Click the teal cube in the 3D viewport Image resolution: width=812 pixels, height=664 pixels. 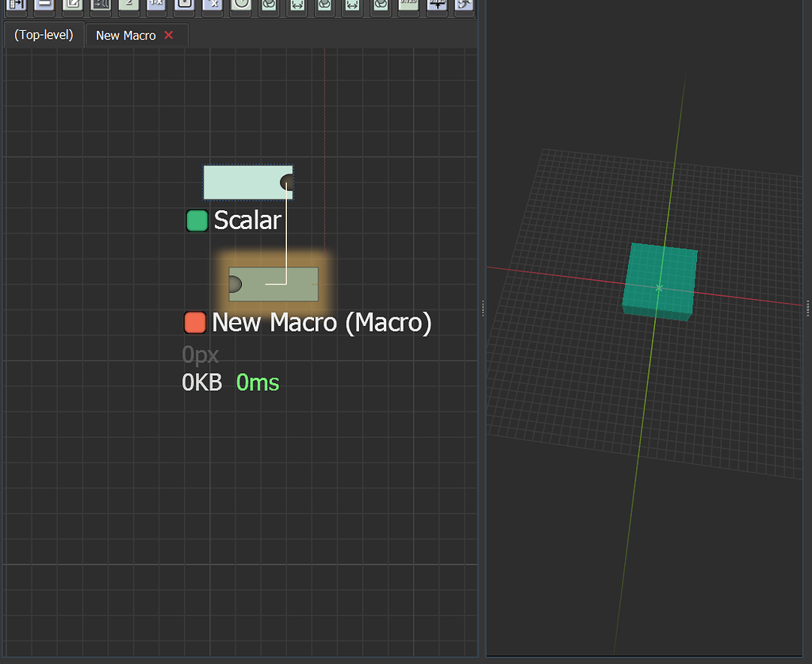click(660, 280)
